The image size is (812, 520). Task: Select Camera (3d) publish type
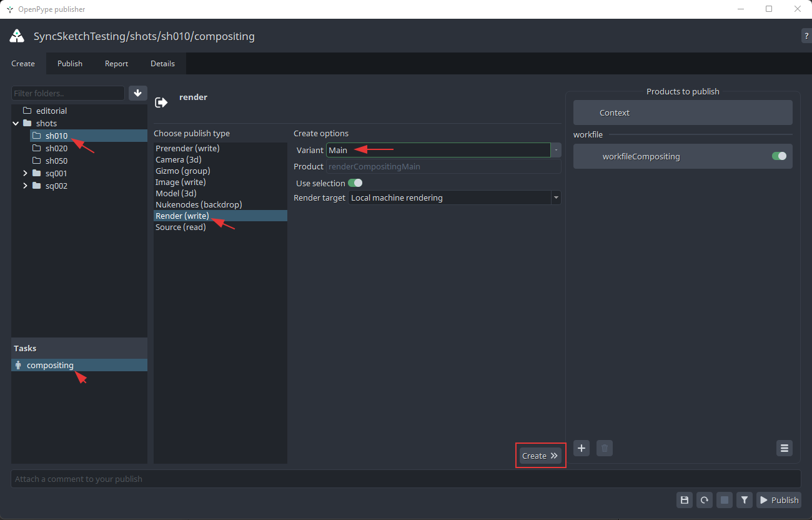[x=220, y=159]
